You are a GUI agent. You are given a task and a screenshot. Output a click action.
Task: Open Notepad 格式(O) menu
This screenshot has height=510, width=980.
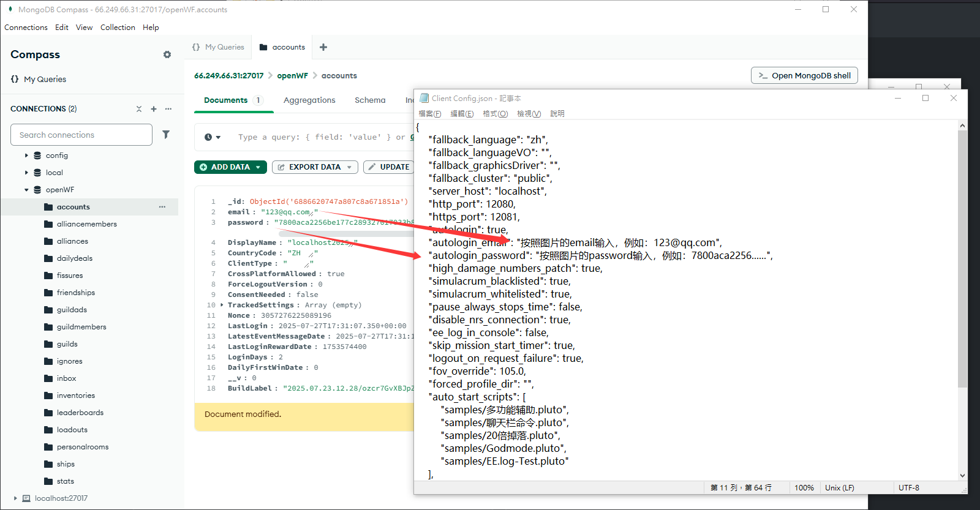click(495, 114)
